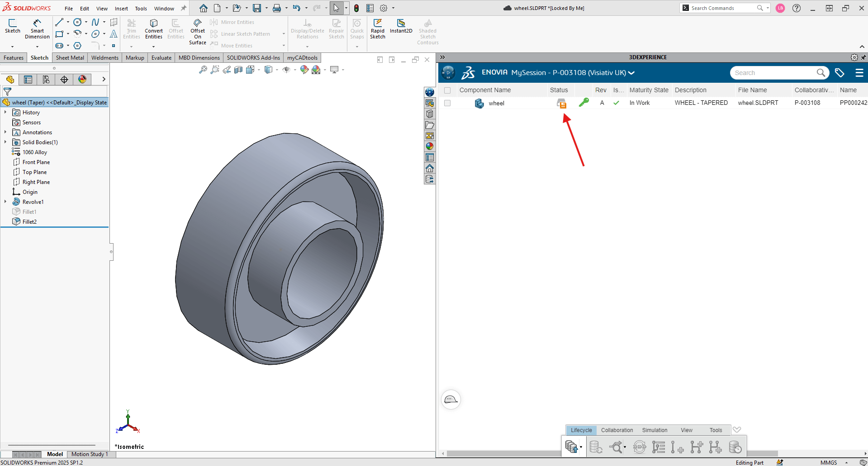The image size is (868, 466).
Task: Switch to Motion Study 1
Action: point(89,454)
